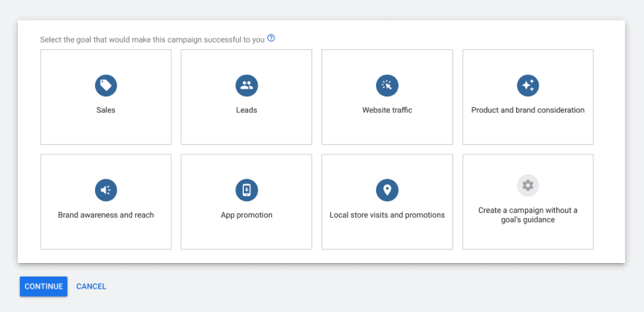Click the blue Continue button
The height and width of the screenshot is (312, 644).
point(43,286)
